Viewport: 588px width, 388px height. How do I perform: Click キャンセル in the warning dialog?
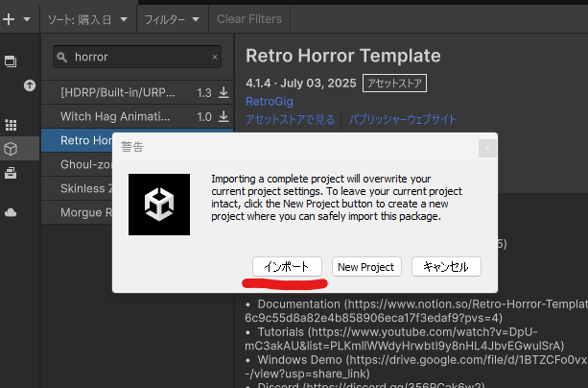pos(446,267)
